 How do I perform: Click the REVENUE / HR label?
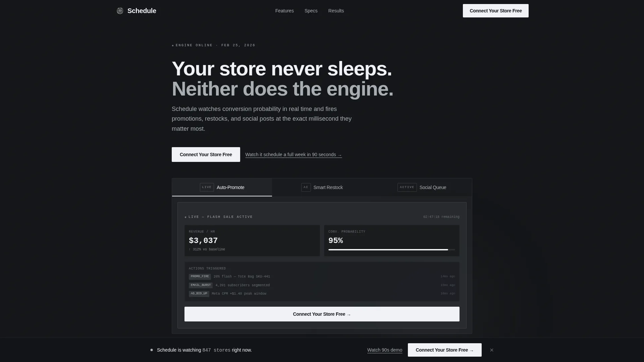202,232
